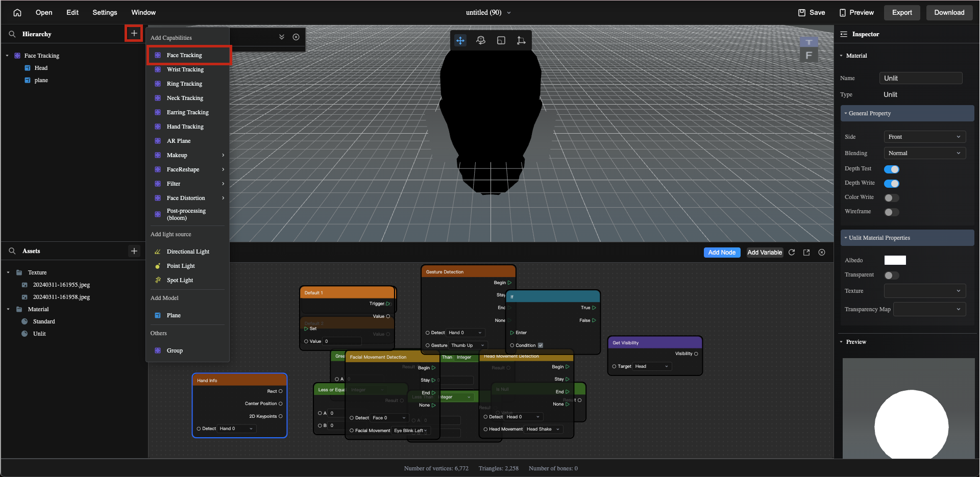Refresh the node graph
This screenshot has width=980, height=477.
[x=792, y=253]
